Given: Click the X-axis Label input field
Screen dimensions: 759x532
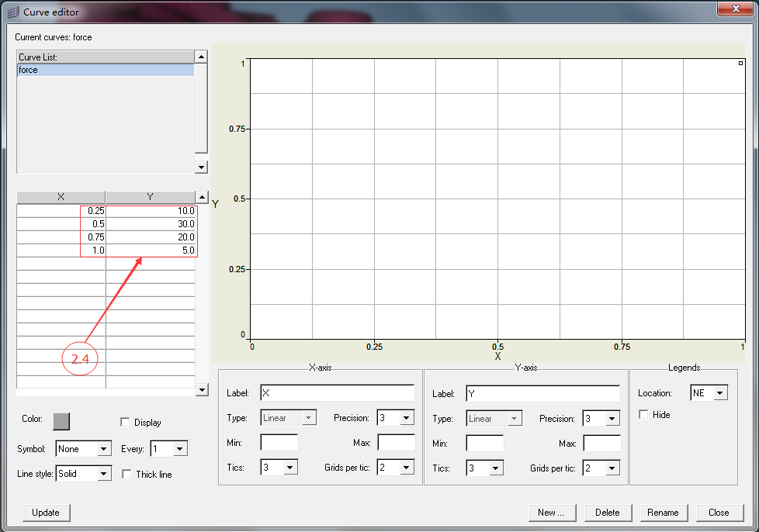Looking at the screenshot, I should 337,394.
